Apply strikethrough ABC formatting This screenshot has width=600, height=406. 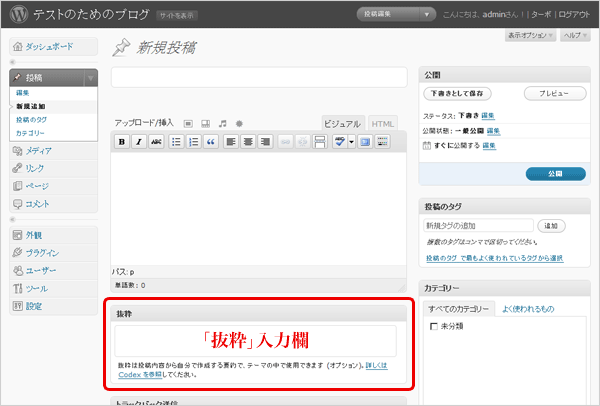click(156, 142)
